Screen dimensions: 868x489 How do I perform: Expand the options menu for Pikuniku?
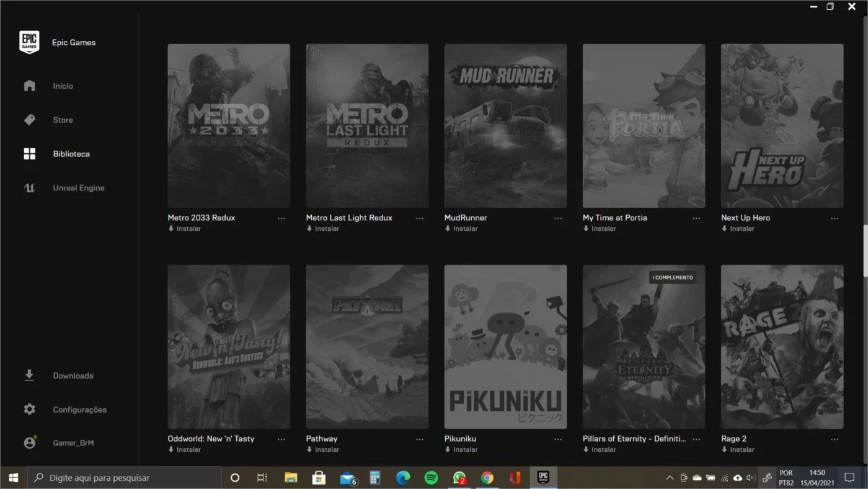(x=558, y=439)
